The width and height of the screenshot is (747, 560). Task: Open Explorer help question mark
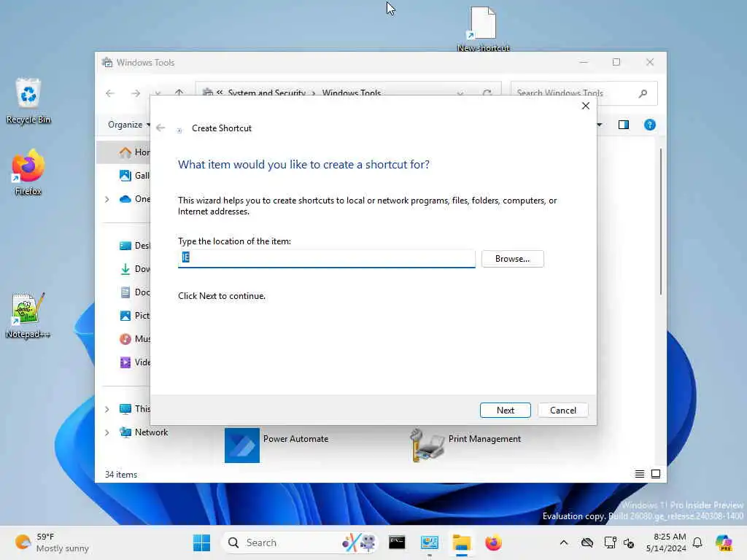coord(649,125)
